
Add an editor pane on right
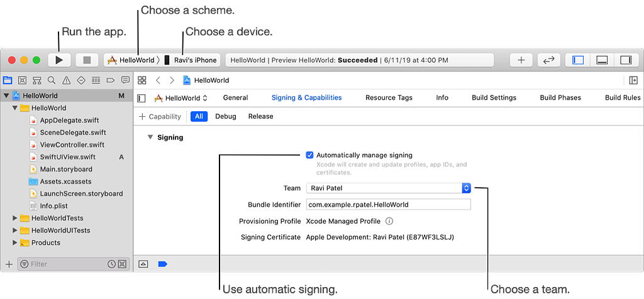pyautogui.click(x=633, y=80)
